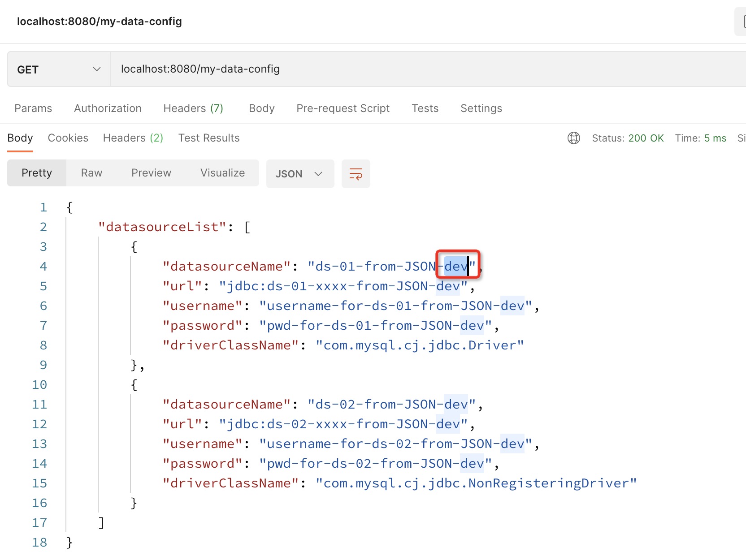Open the GET request method dropdown

pyautogui.click(x=58, y=69)
